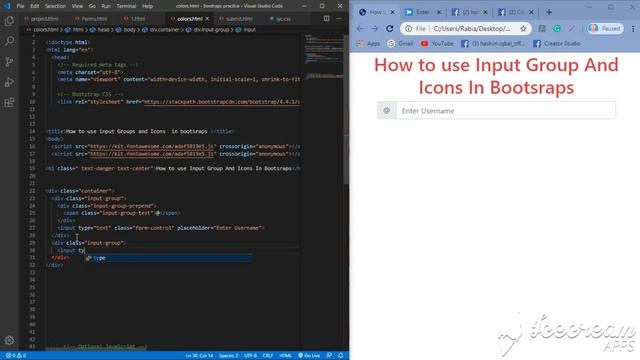640x360 pixels.
Task: Go forward in the Chrome browser
Action: pos(375,29)
